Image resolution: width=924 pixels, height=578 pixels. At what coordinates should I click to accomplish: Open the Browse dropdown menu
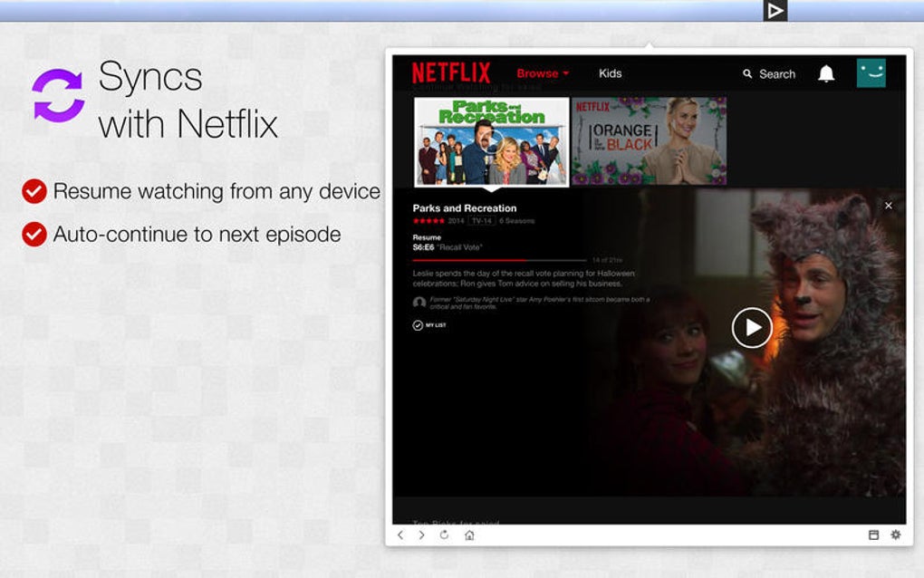click(x=543, y=73)
